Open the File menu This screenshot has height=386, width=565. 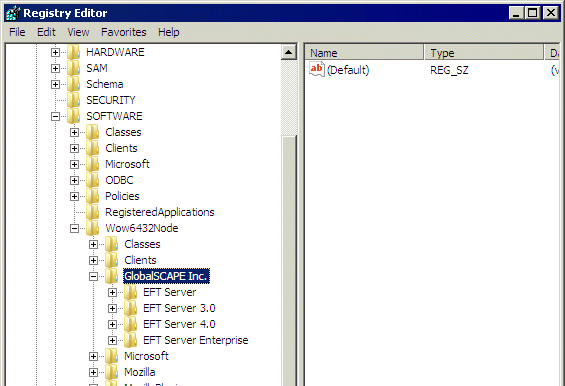[x=17, y=32]
